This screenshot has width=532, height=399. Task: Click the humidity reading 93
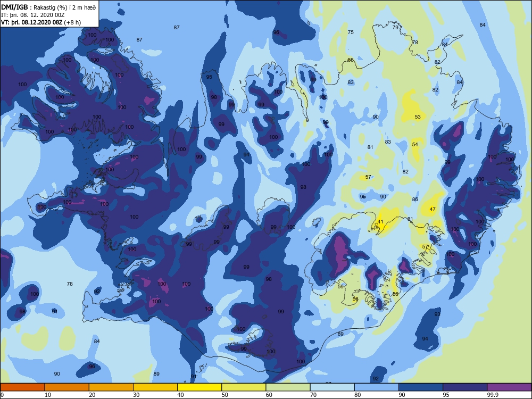(x=437, y=314)
